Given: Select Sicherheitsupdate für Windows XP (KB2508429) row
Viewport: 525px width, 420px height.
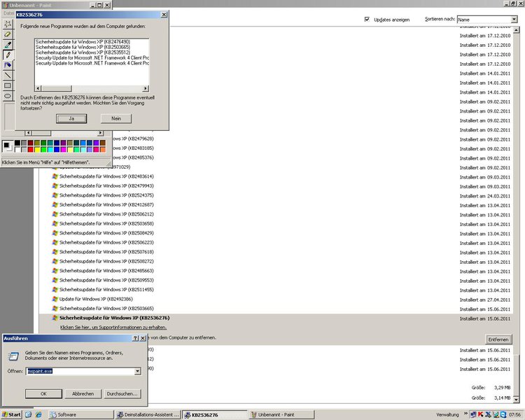Looking at the screenshot, I should pos(274,233).
